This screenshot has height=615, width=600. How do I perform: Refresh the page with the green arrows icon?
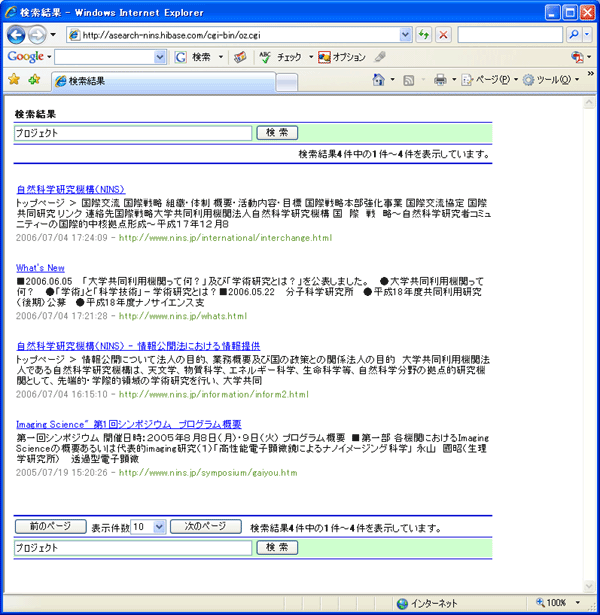pyautogui.click(x=424, y=35)
